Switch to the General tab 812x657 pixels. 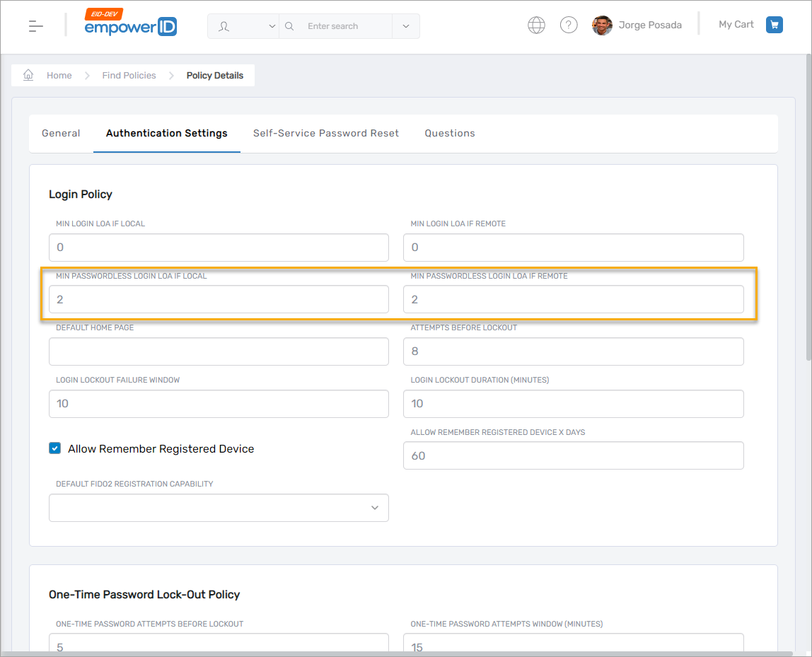coord(61,133)
